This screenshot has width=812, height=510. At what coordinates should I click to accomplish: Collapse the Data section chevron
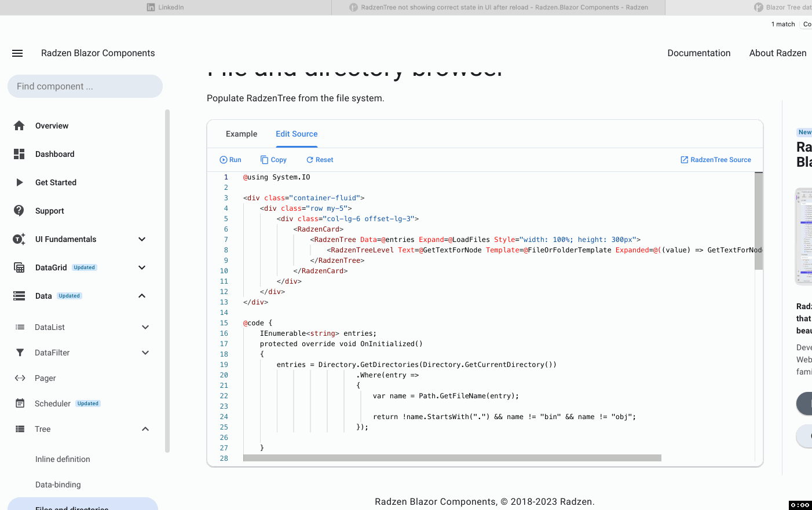(142, 296)
